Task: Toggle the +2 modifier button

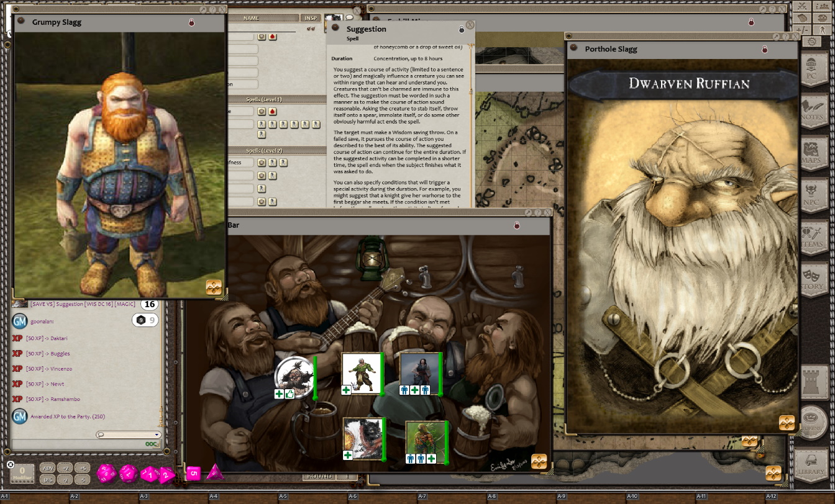Action: coord(66,468)
